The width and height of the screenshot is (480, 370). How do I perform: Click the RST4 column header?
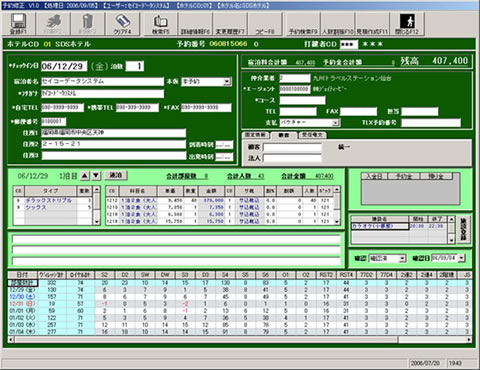pyautogui.click(x=346, y=275)
